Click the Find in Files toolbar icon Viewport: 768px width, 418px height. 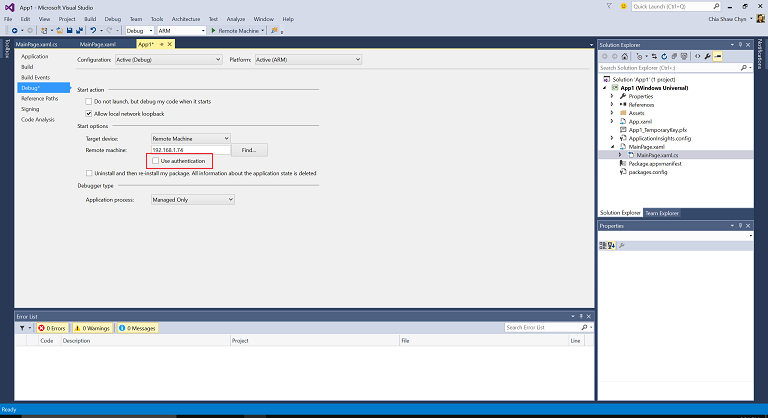click(x=274, y=30)
